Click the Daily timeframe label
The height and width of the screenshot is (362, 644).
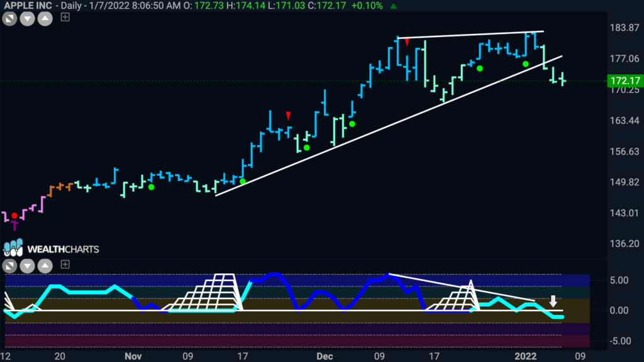(72, 6)
